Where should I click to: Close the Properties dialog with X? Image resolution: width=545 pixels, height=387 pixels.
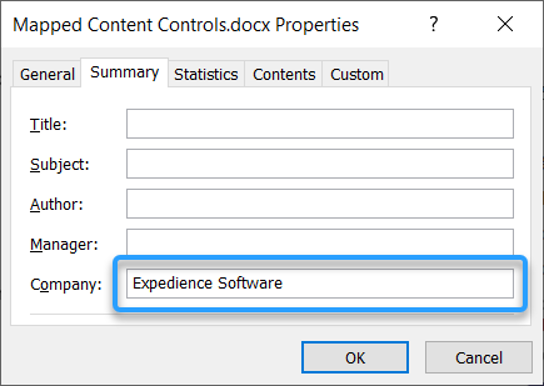[x=505, y=24]
